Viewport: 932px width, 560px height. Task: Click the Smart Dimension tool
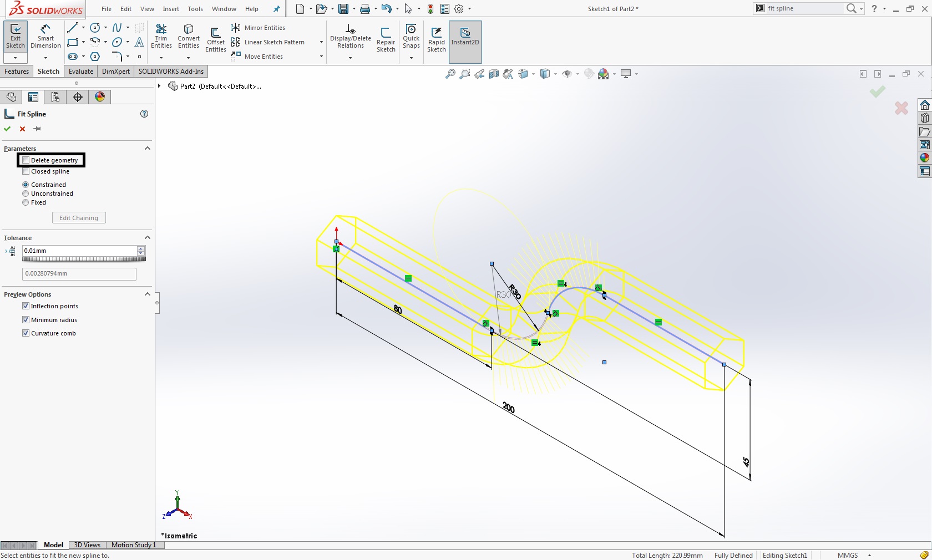[x=45, y=37]
